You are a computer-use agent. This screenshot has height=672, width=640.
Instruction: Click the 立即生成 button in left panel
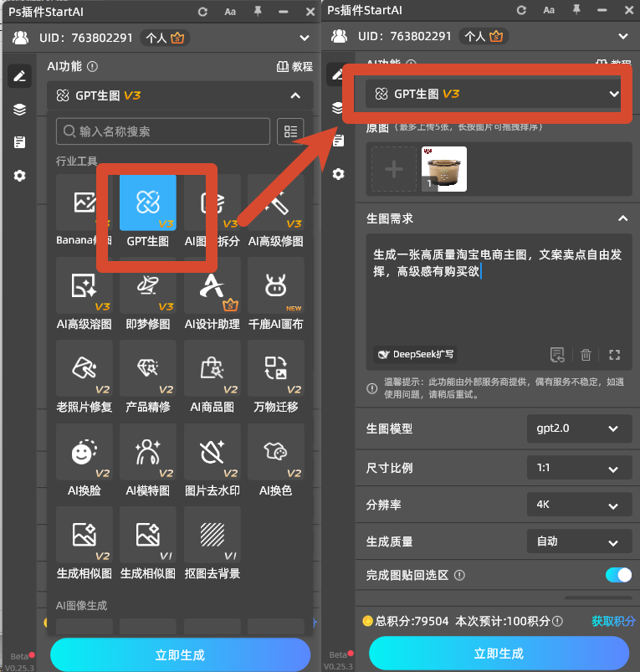(x=180, y=654)
